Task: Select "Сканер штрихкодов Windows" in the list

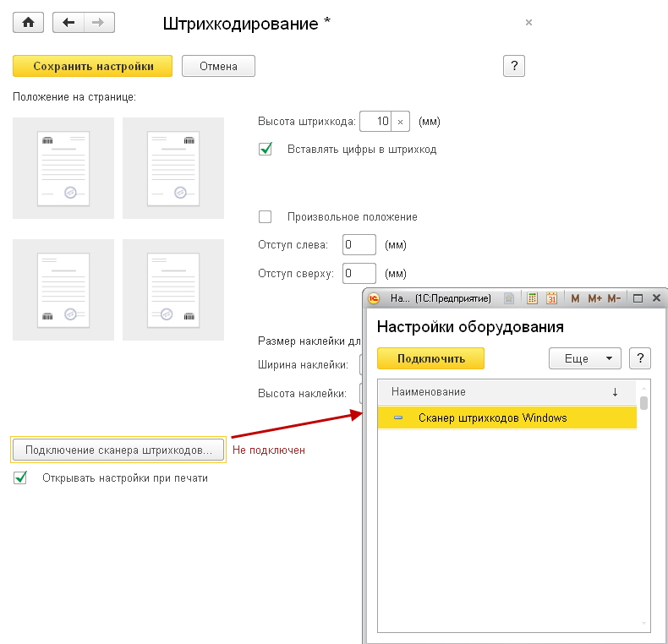Action: (x=492, y=418)
